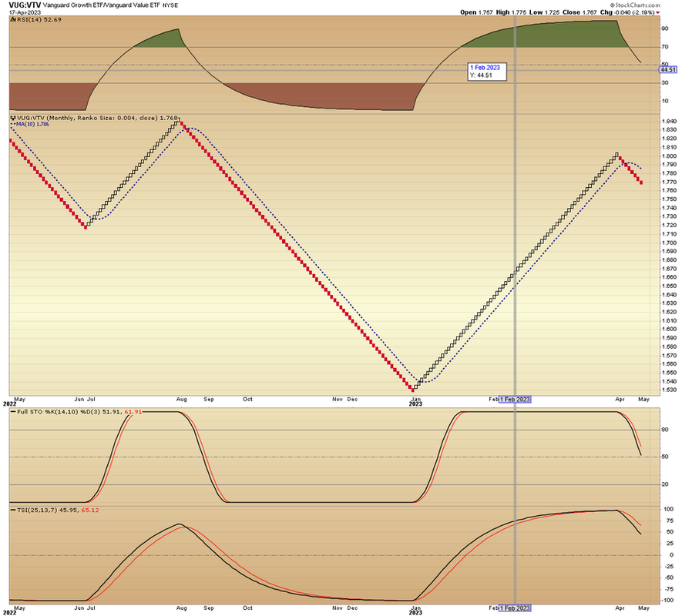692x616 pixels.
Task: Click the Jan 2023 label below the price panel
Action: (415, 402)
